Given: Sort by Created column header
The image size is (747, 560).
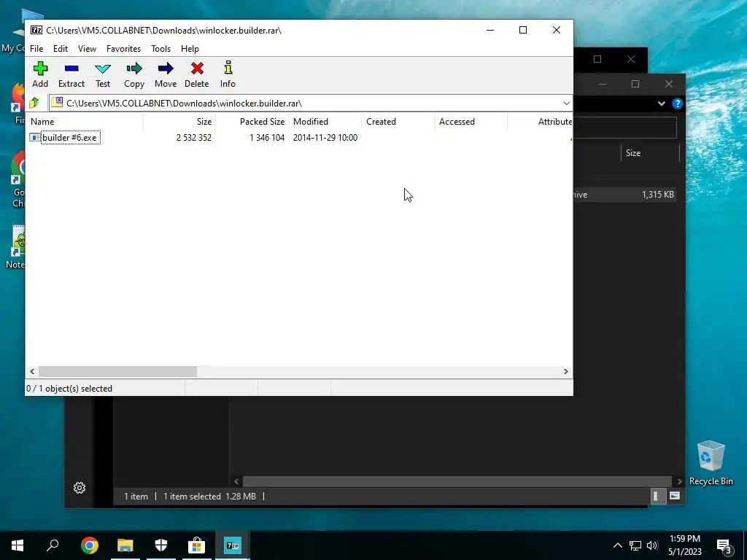Looking at the screenshot, I should tap(398, 122).
